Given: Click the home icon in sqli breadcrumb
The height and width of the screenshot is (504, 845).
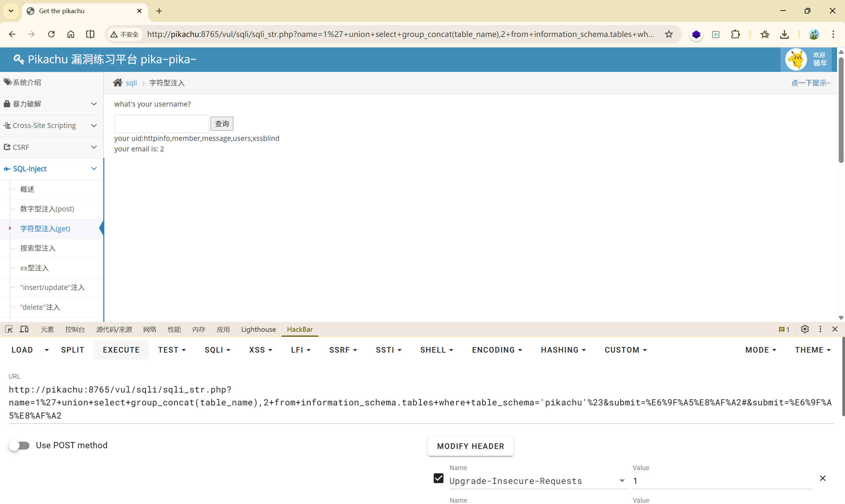Looking at the screenshot, I should click(118, 82).
